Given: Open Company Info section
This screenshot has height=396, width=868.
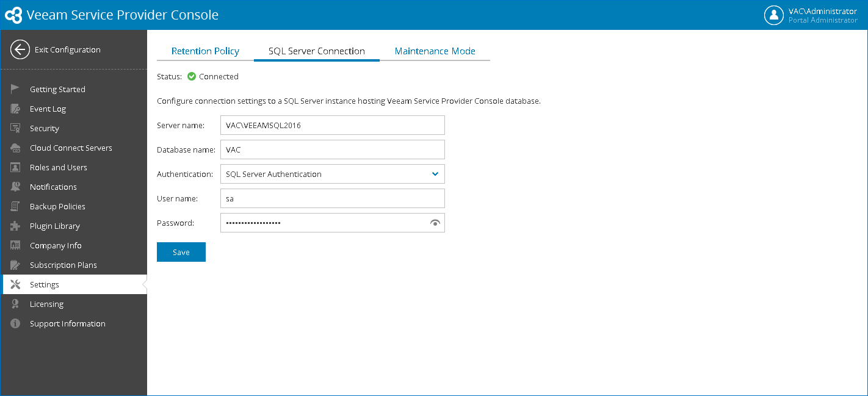Looking at the screenshot, I should pyautogui.click(x=73, y=245).
